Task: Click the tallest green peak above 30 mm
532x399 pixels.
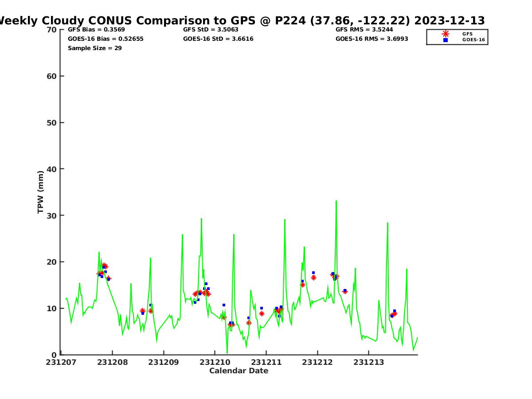Action: click(336, 201)
